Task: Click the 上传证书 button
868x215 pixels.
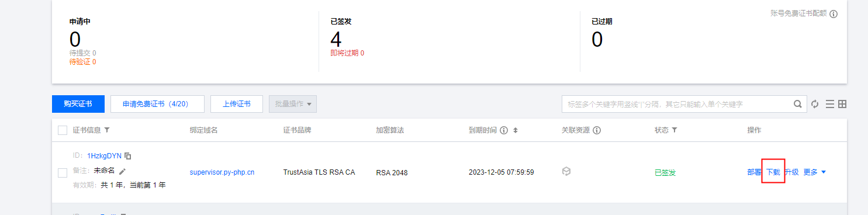Action: click(x=237, y=104)
